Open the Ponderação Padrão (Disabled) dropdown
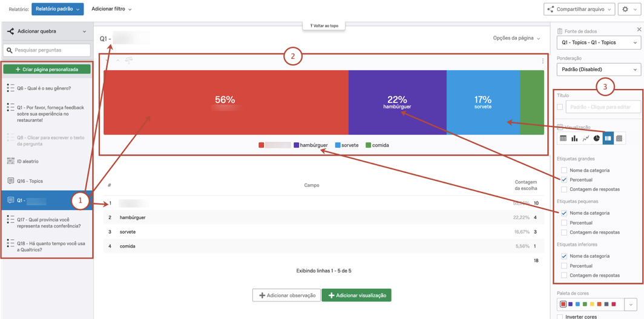The height and width of the screenshot is (319, 644). [599, 70]
